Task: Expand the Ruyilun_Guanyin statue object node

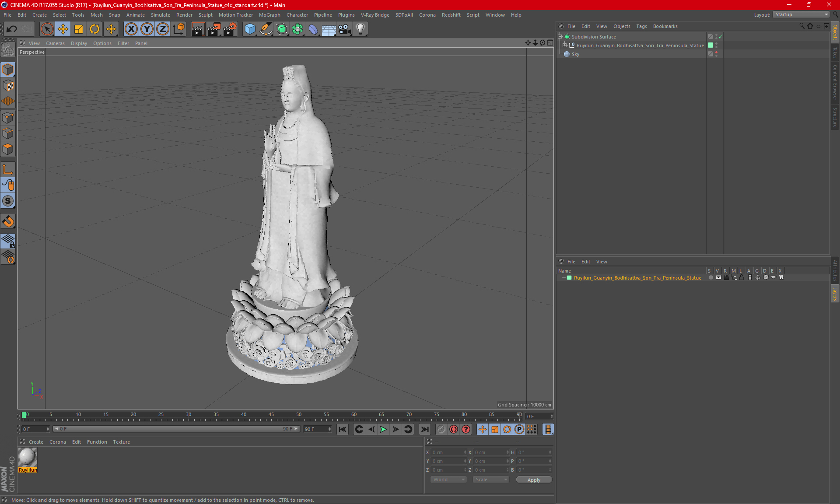Action: coord(564,45)
